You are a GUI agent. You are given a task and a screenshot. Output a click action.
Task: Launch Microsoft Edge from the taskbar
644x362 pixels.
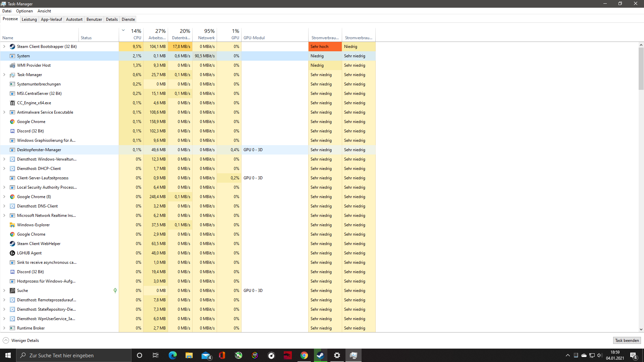(173, 355)
